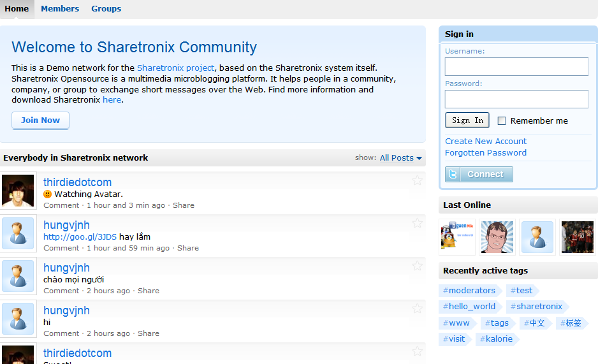This screenshot has width=598, height=364.
Task: Open hungvjnh avatar beside goo.gl link post
Action: (x=18, y=233)
